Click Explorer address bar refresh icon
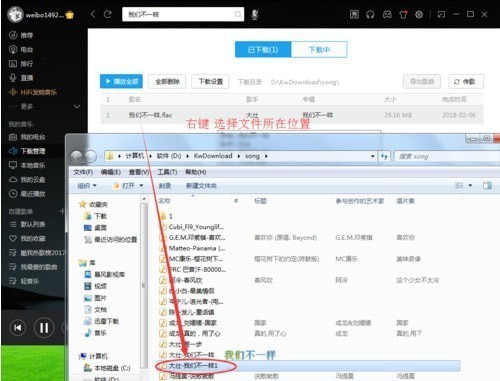This screenshot has height=381, width=500. pyautogui.click(x=384, y=156)
